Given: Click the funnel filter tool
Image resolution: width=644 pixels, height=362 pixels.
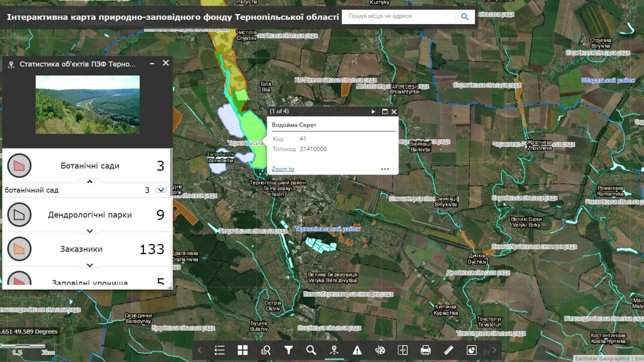Looking at the screenshot, I should point(288,350).
